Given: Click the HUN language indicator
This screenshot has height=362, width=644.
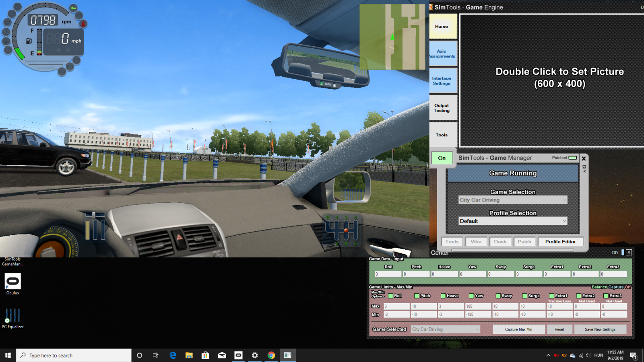Looking at the screenshot, I should point(599,355).
